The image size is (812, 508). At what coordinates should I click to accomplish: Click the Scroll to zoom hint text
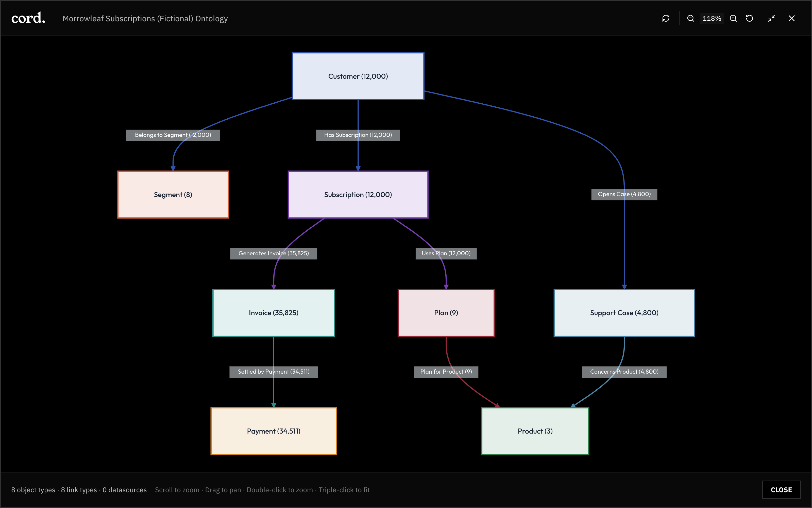(x=177, y=490)
